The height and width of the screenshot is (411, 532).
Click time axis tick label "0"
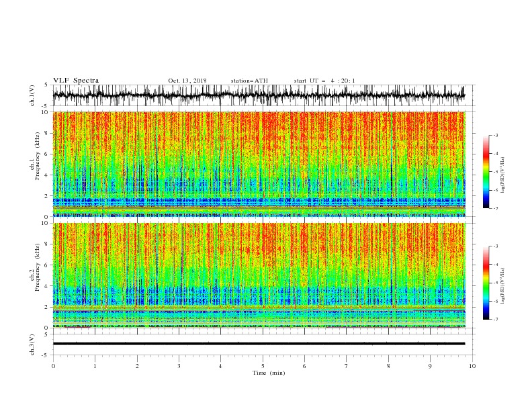pyautogui.click(x=53, y=366)
